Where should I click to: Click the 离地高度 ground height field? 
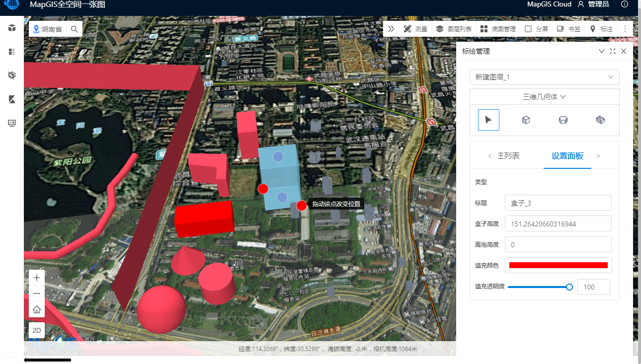point(558,244)
